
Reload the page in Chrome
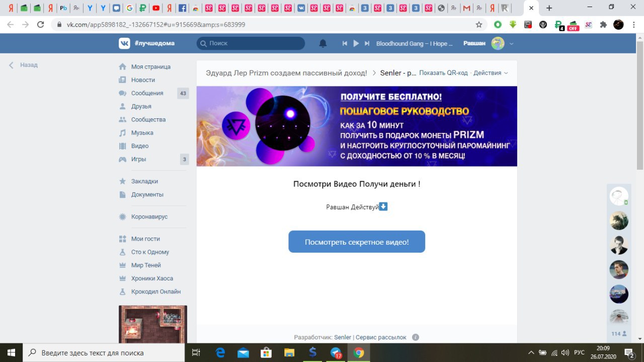click(41, 24)
